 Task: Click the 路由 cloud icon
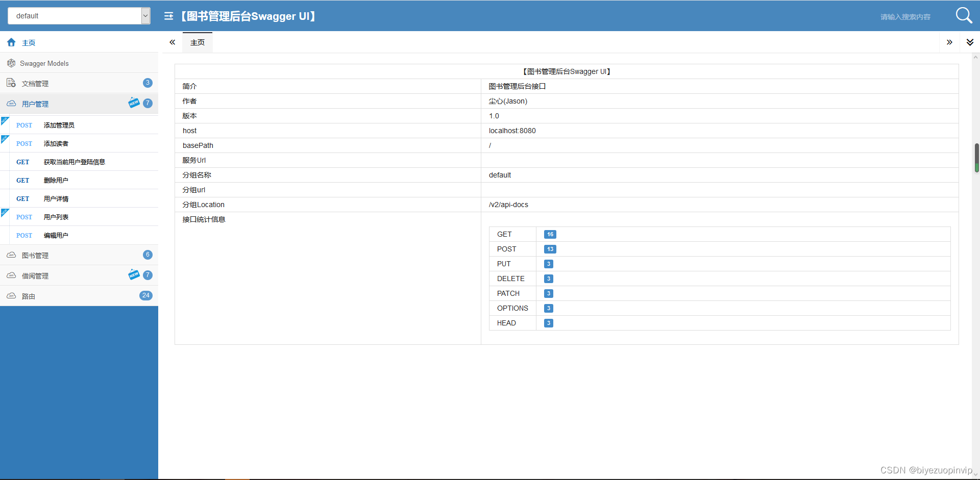[11, 296]
